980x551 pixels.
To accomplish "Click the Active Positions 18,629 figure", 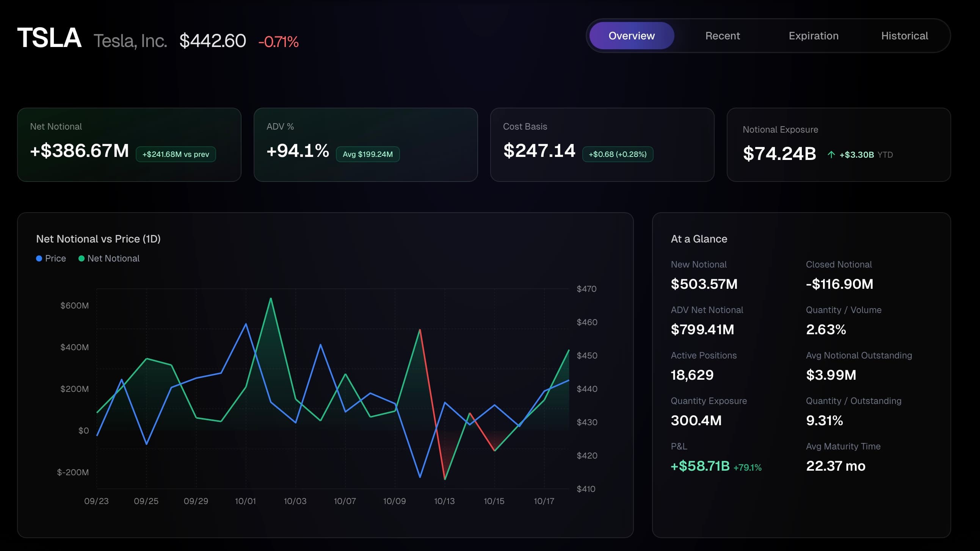I will (692, 375).
